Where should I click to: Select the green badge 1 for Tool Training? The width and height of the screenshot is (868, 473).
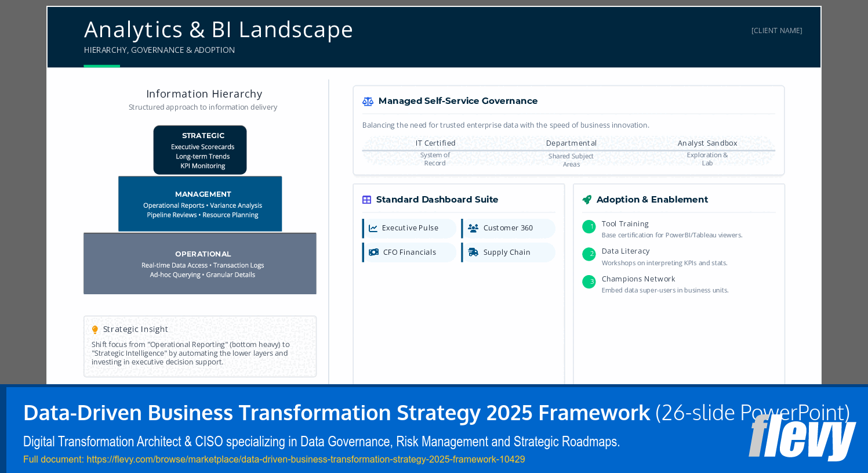pyautogui.click(x=589, y=227)
